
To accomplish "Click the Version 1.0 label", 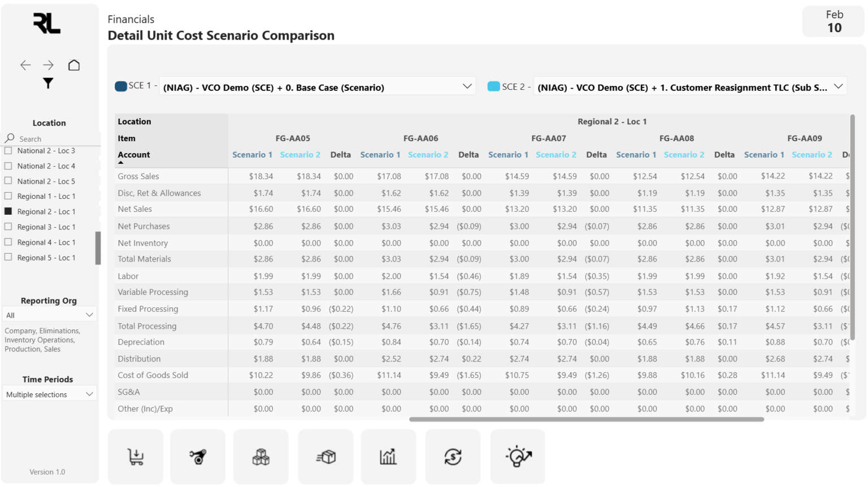I will 47,472.
